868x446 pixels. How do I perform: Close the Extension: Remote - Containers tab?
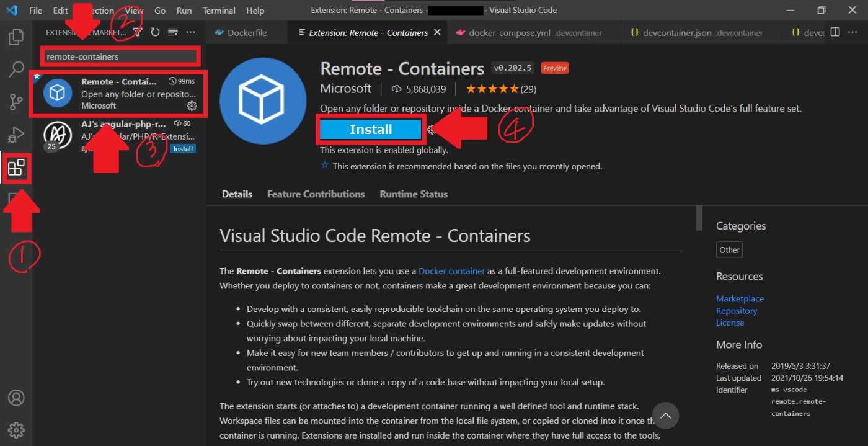click(437, 32)
